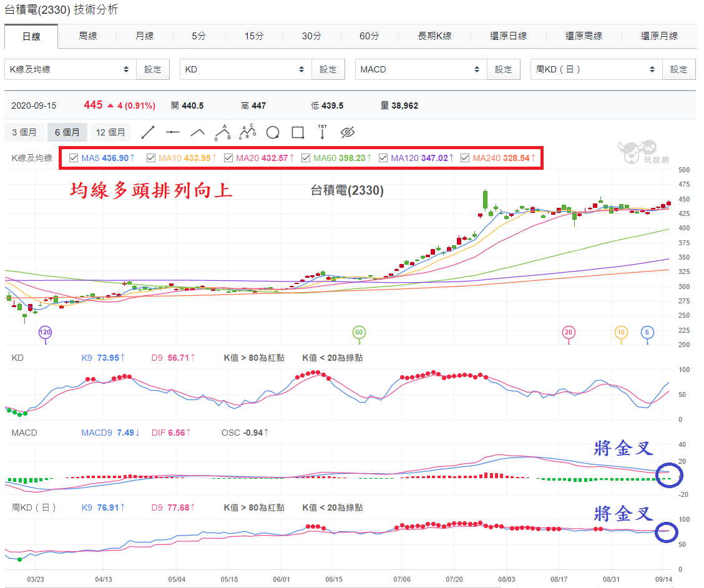Select the rectangle drawing tool
The image size is (704, 588).
[298, 132]
